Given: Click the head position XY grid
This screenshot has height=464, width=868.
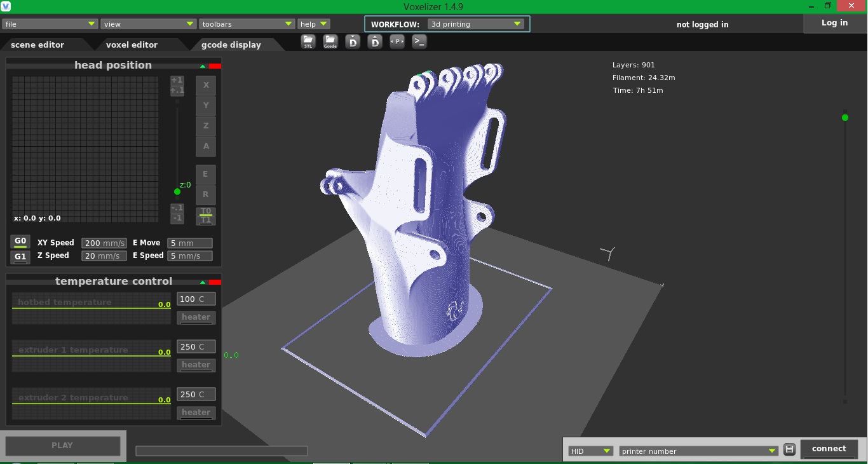Looking at the screenshot, I should pos(85,150).
